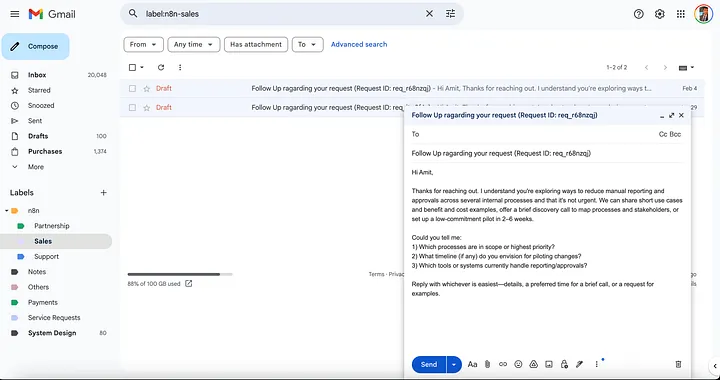
Task: Open the list toolbar More options icon
Action: (x=180, y=67)
